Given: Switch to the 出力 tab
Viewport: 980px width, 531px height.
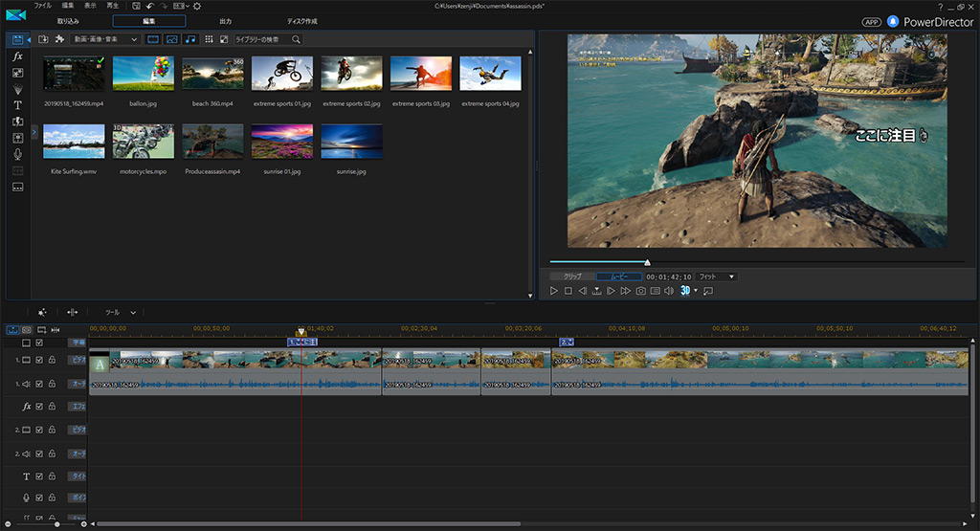Looking at the screenshot, I should click(x=225, y=21).
